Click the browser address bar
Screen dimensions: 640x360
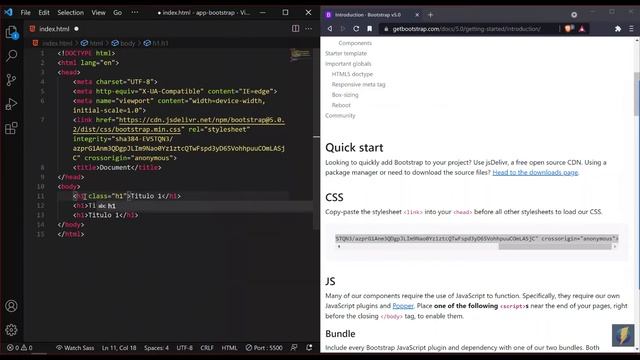pyautogui.click(x=467, y=29)
